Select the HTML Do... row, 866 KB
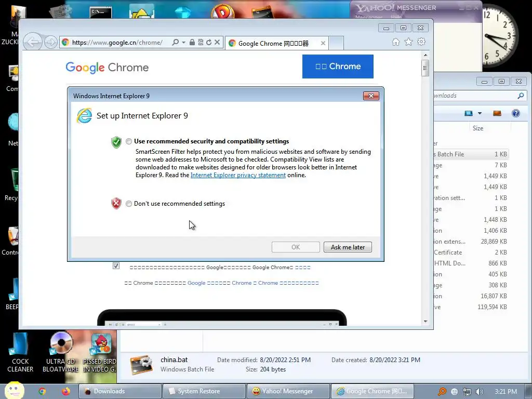Screen dimensions: 532x399 point(471,263)
